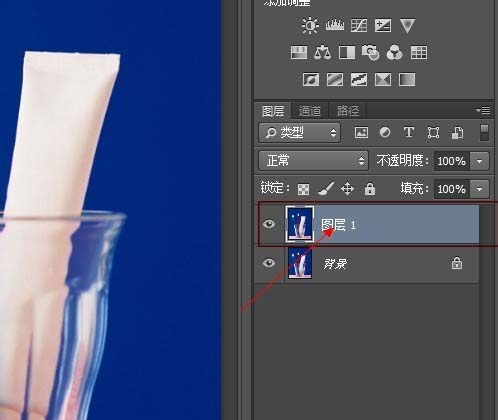Select the 背景 layer thumbnail
498x420 pixels.
[300, 264]
